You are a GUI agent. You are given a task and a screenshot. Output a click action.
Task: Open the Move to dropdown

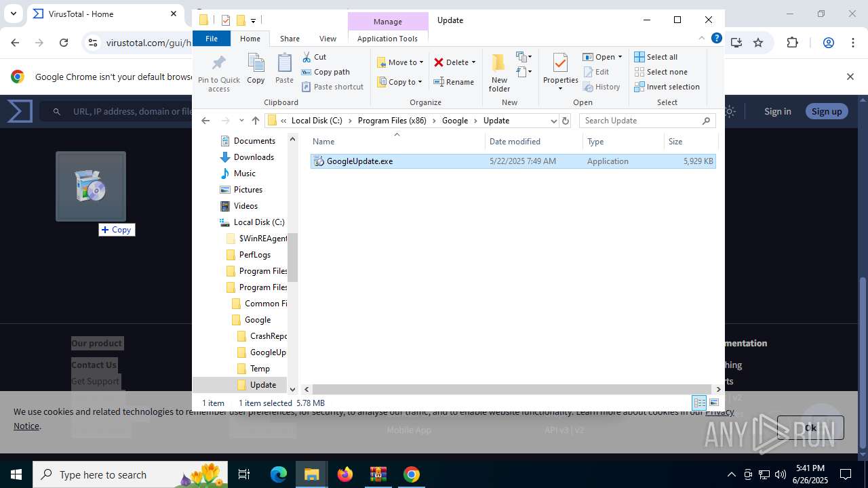(400, 62)
